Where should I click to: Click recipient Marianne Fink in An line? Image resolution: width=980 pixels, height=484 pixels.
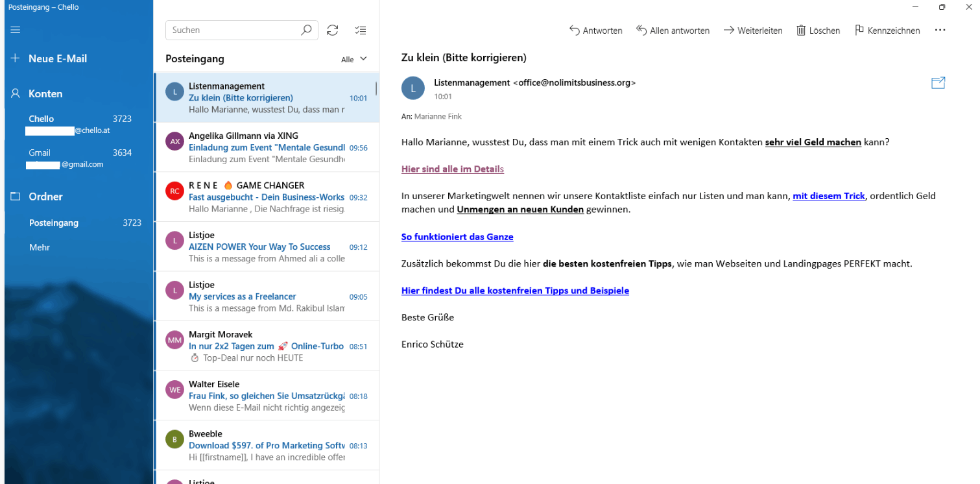(438, 117)
